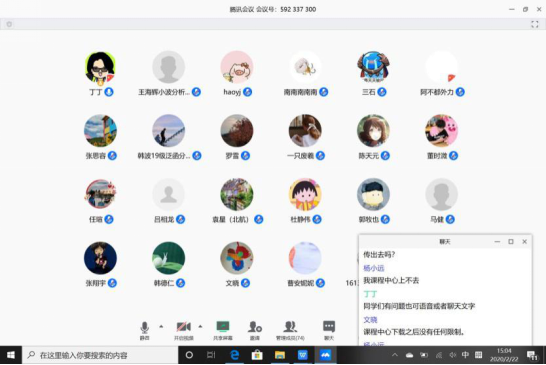Open the volume control in system tray
Viewport: 546px width, 365px height.
(452, 355)
